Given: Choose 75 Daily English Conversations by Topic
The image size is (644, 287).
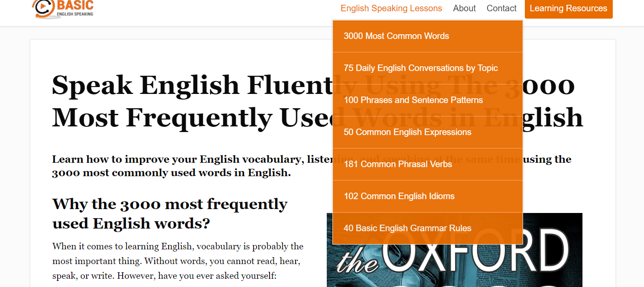Looking at the screenshot, I should click(428, 68).
